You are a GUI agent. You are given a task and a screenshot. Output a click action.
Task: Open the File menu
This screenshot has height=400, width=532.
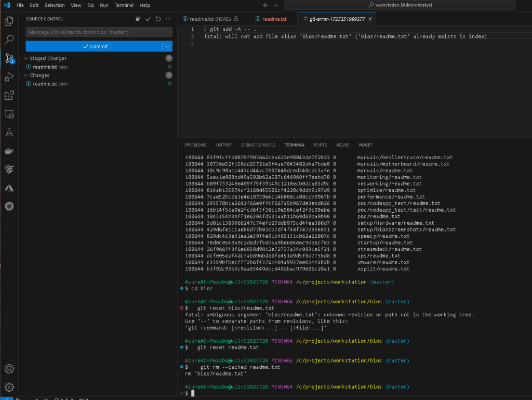pos(20,5)
